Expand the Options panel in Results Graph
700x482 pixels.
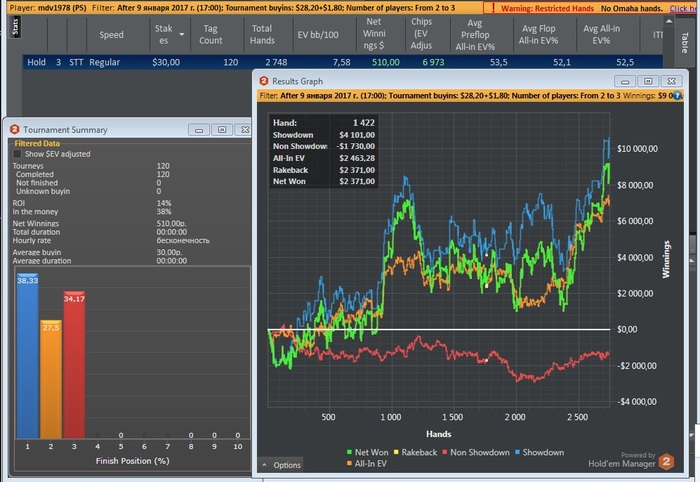coord(281,465)
